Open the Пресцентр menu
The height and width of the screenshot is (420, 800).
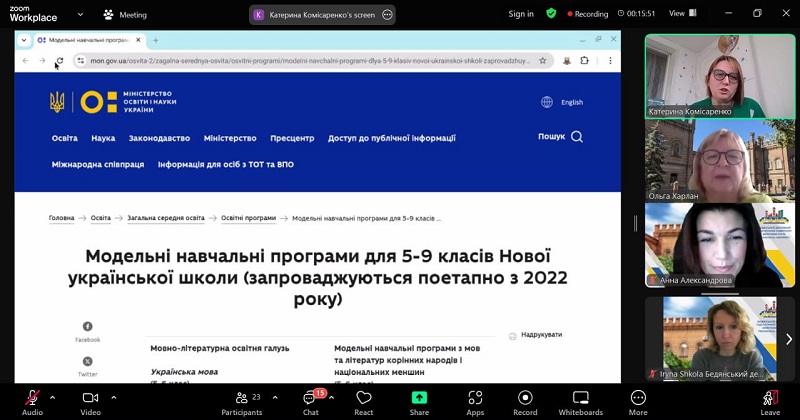pos(292,138)
